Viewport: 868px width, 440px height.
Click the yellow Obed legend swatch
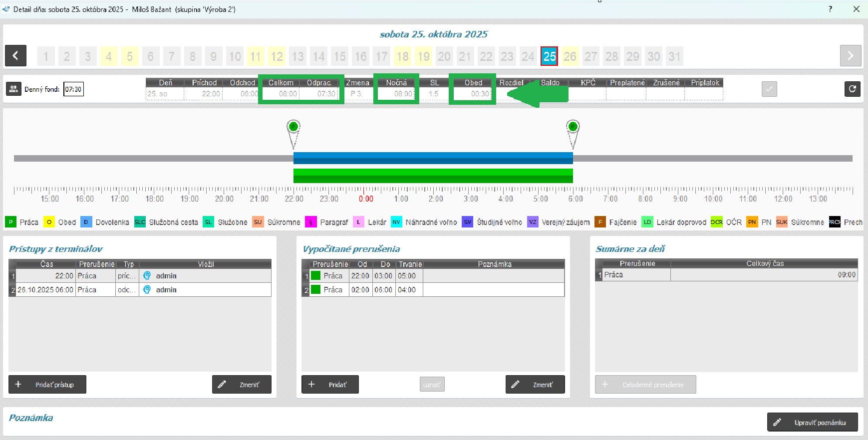(49, 222)
